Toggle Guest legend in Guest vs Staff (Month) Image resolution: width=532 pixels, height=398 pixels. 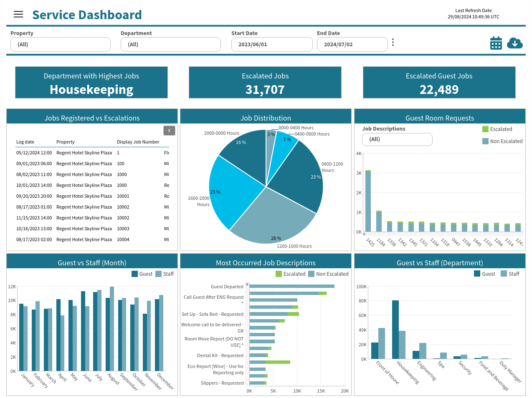click(142, 274)
